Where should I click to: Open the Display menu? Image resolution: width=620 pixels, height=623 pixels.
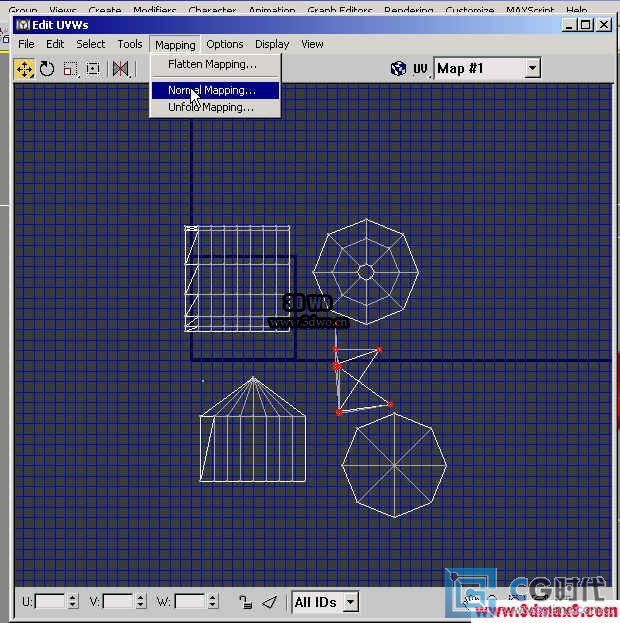272,44
